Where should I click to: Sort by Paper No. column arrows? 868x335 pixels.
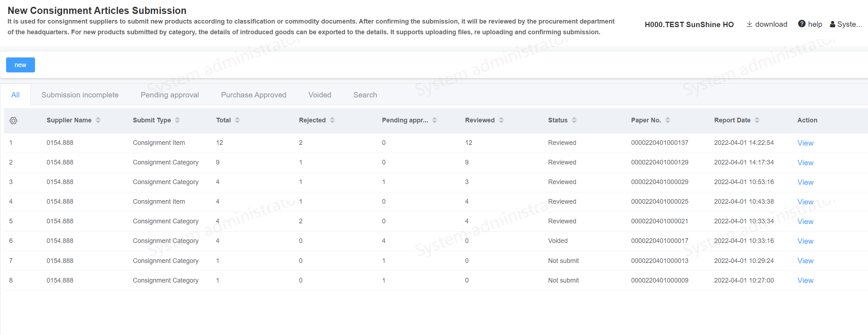pos(668,120)
